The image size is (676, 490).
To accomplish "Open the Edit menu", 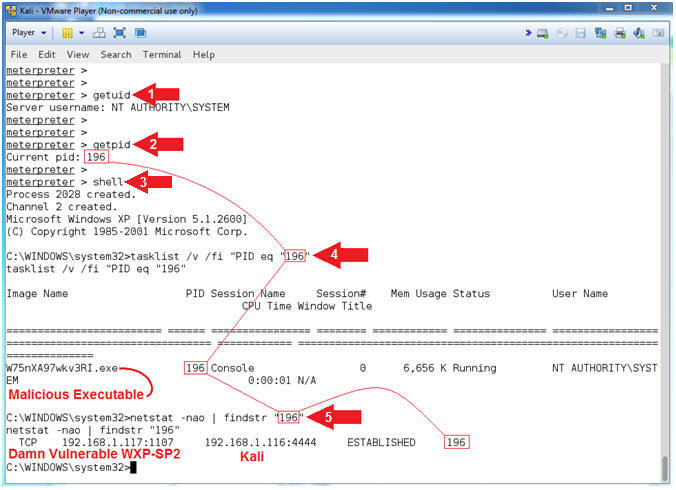I will (x=47, y=55).
